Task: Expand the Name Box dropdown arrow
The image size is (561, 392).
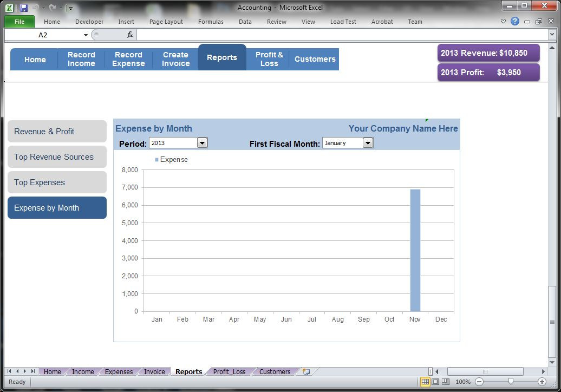Action: (x=86, y=35)
